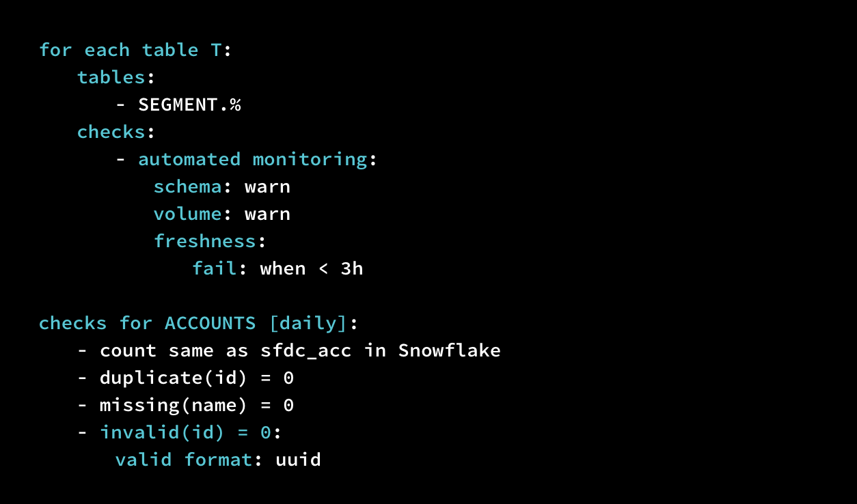Image resolution: width=857 pixels, height=504 pixels.
Task: Click the 'SEGMENT.%' table pattern
Action: tap(189, 104)
